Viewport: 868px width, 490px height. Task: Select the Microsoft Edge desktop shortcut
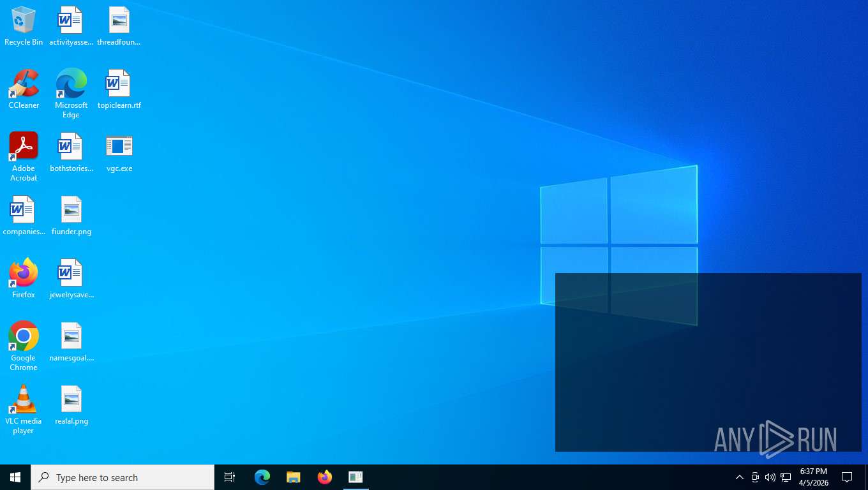pyautogui.click(x=71, y=94)
